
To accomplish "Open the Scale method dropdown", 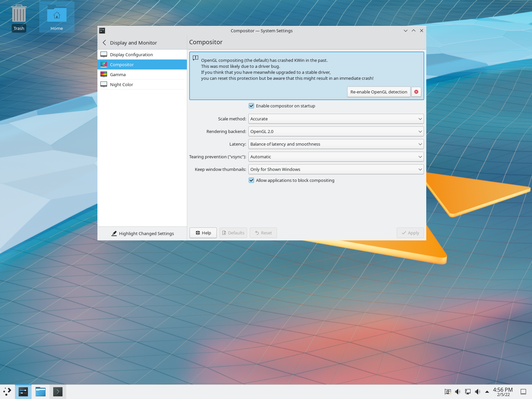I will [x=336, y=119].
